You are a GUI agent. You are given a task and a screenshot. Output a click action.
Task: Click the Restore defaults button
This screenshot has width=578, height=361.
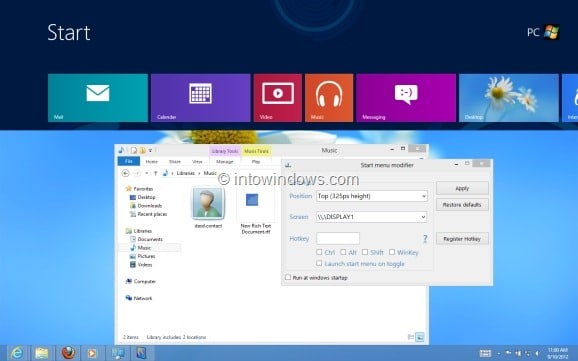click(x=462, y=205)
